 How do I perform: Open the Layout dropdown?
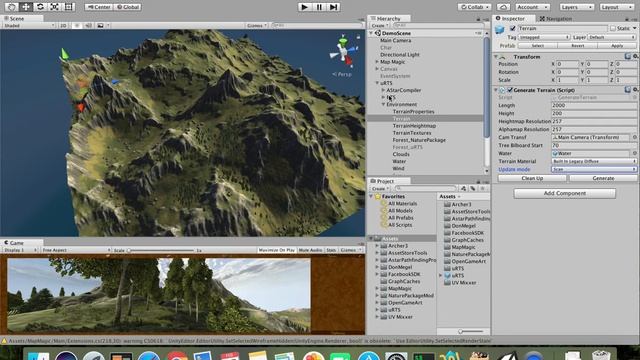616,7
